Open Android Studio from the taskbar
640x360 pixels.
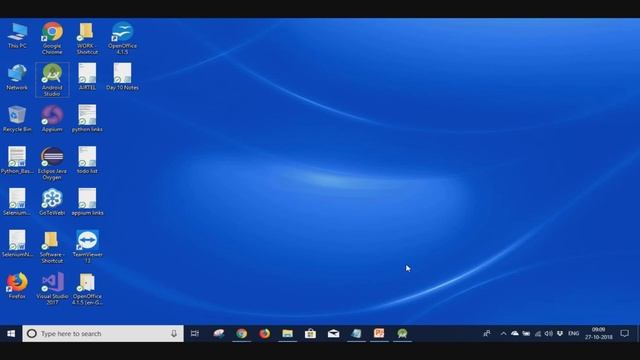402,333
